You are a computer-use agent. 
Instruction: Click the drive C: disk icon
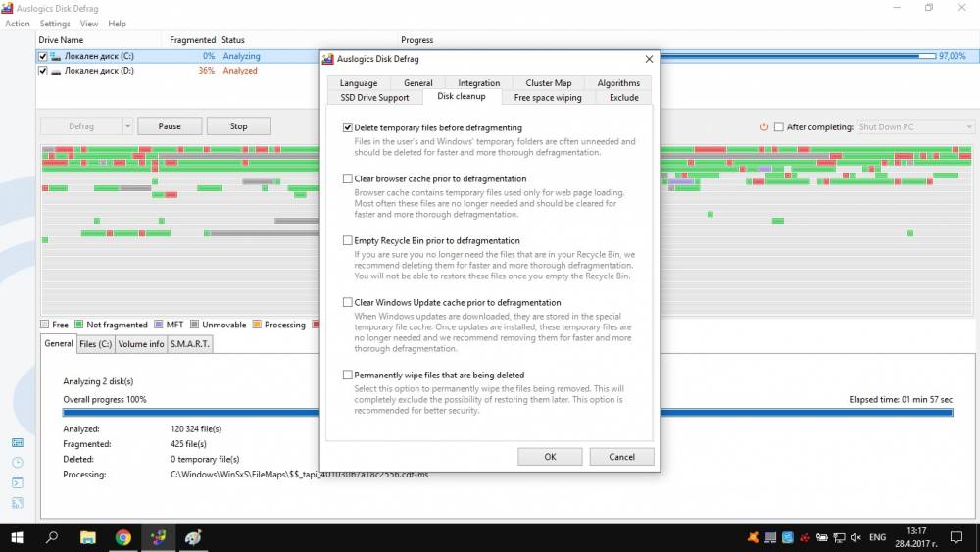pos(56,56)
